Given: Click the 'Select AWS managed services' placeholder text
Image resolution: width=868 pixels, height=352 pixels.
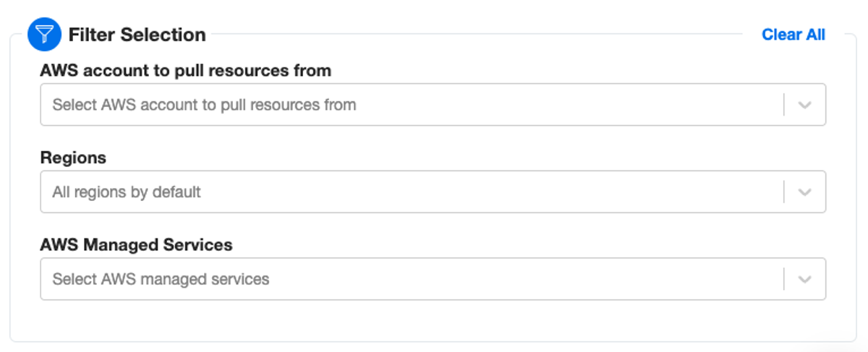Looking at the screenshot, I should (161, 279).
